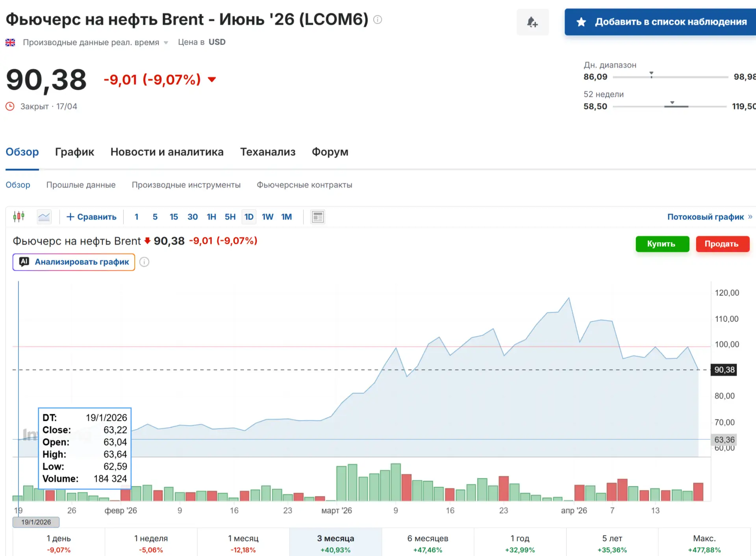Select the Макс. range
This screenshot has height=556, width=756.
(704, 543)
